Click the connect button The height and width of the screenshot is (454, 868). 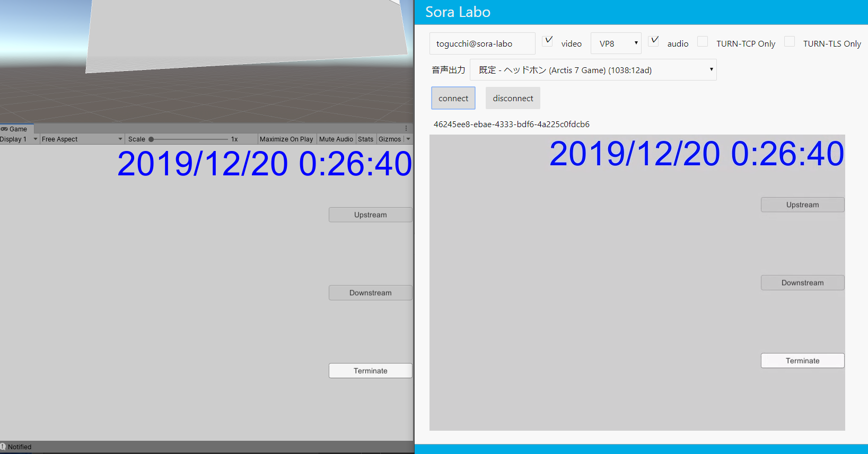click(x=453, y=98)
